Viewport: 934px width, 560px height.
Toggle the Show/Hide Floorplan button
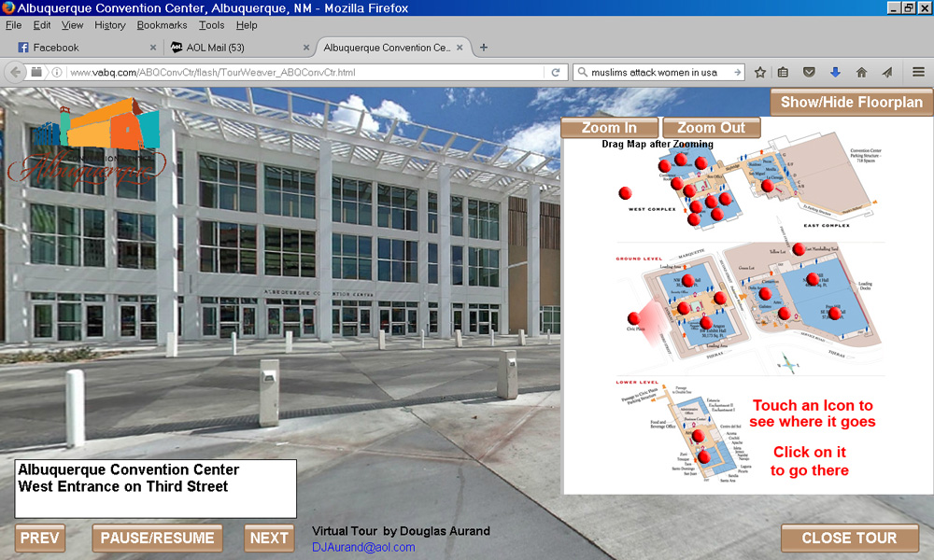point(851,103)
